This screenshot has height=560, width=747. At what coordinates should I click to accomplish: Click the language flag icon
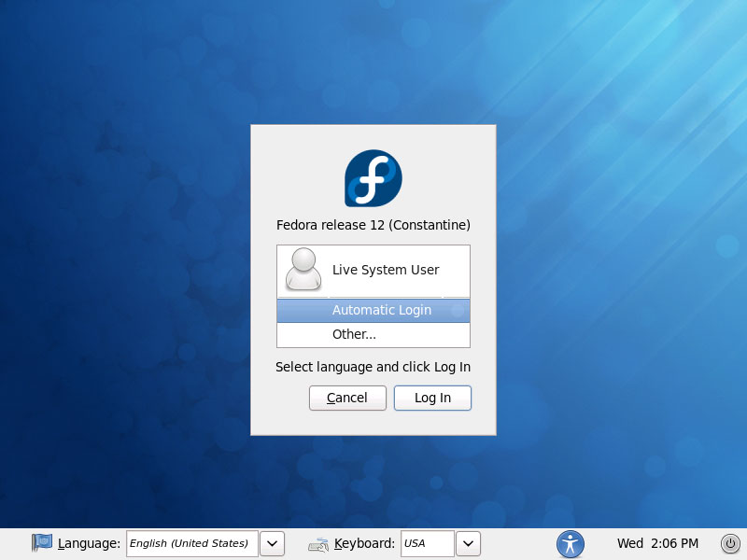(42, 543)
